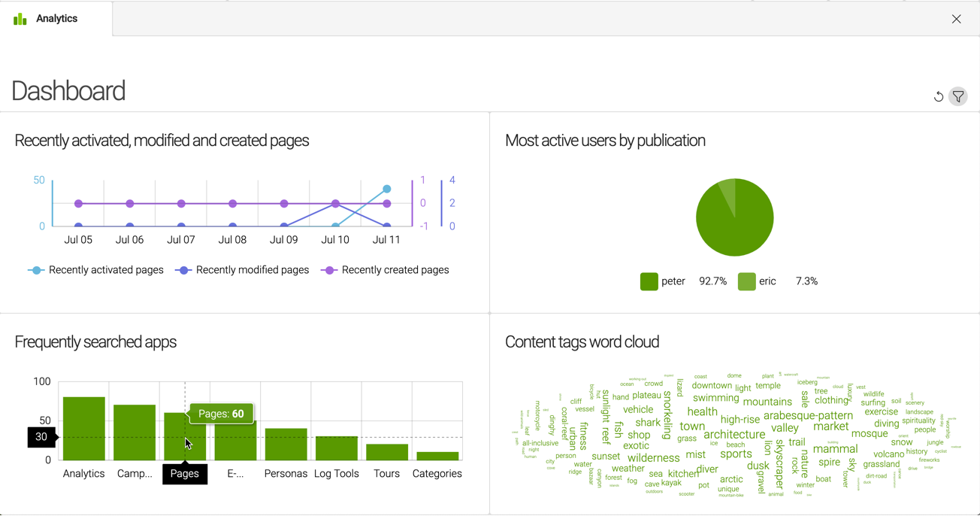Viewport: 980px width, 516px height.
Task: Click the green bar-chart icon on Analytics tab
Action: click(x=19, y=18)
